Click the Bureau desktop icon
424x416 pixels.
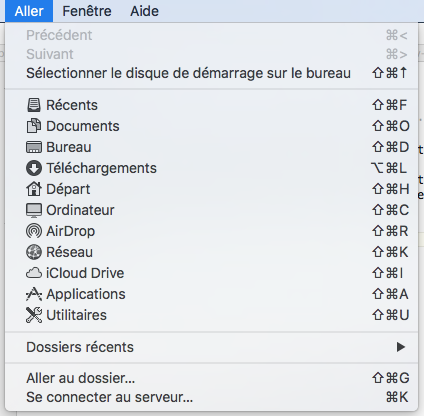[34, 147]
